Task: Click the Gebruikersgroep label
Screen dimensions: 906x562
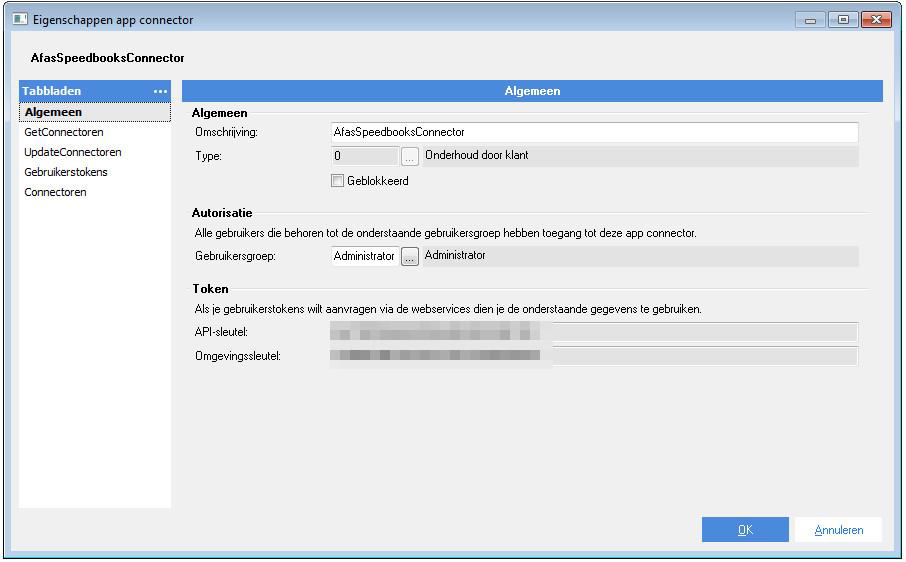Action: [235, 256]
